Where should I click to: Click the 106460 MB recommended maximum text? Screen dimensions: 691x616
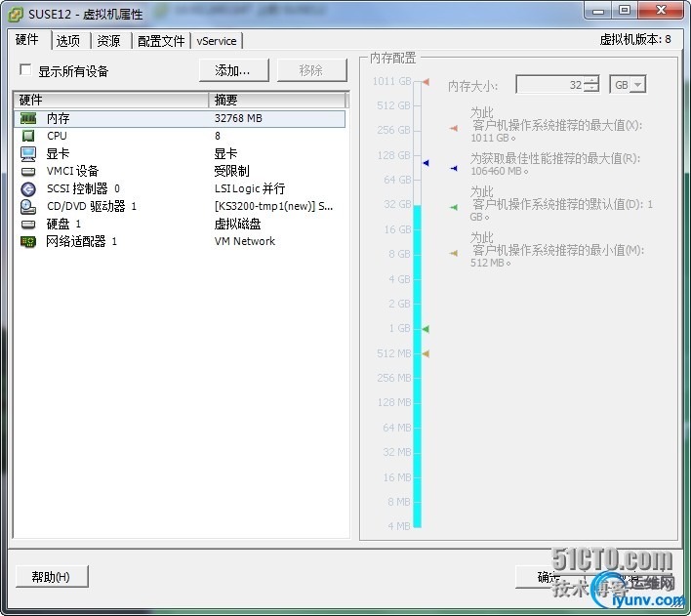500,171
